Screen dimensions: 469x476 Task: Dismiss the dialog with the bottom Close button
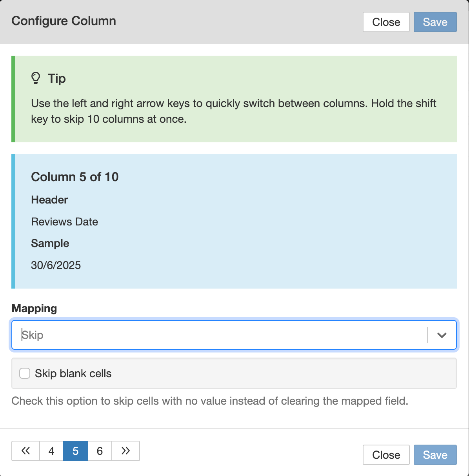click(386, 455)
